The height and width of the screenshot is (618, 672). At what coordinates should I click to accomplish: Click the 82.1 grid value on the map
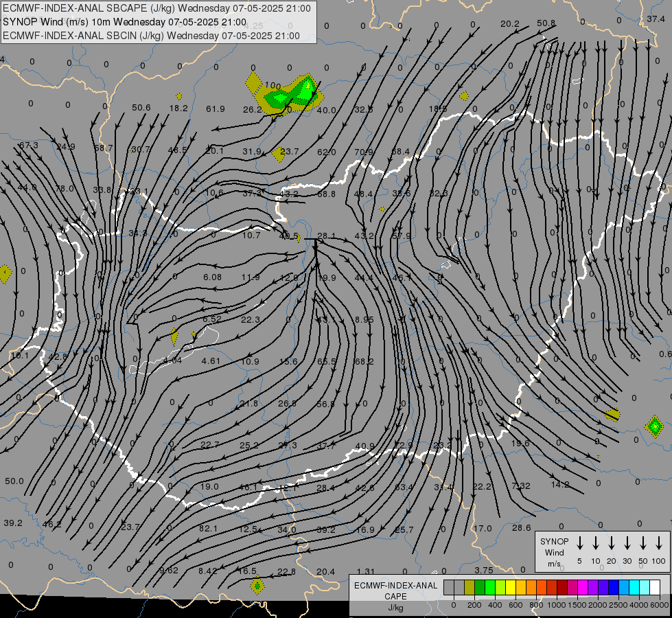tap(208, 528)
